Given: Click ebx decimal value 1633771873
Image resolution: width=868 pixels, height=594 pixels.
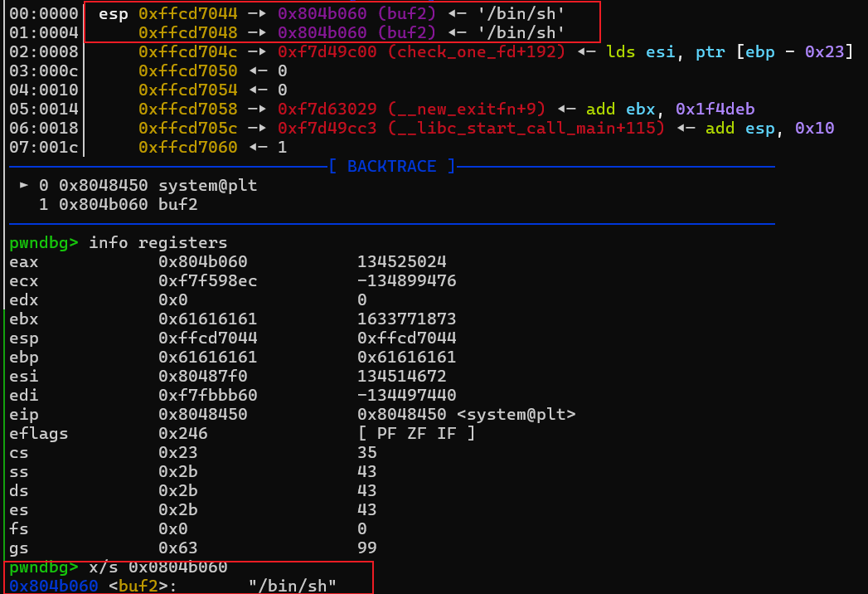Looking at the screenshot, I should click(x=406, y=319).
